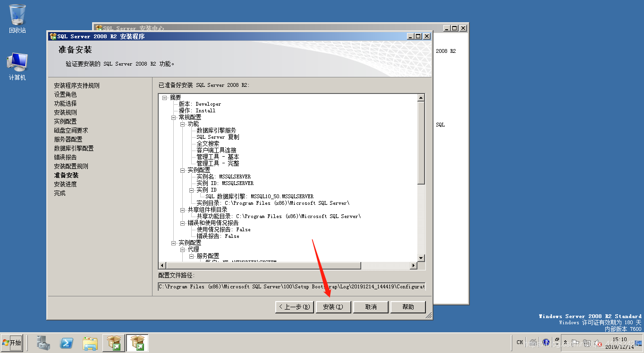Viewport: 644px width, 353px height.
Task: Close the SQL Server 安装中心 background window
Action: [x=463, y=28]
